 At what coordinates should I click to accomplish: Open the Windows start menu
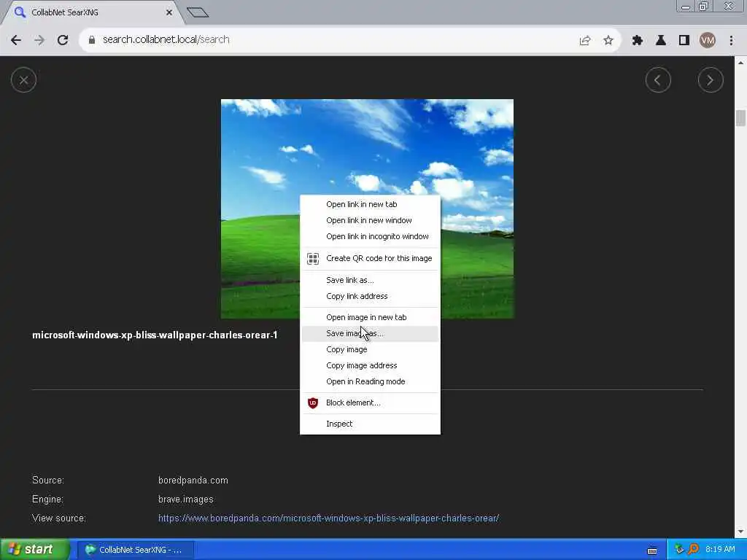tap(34, 550)
